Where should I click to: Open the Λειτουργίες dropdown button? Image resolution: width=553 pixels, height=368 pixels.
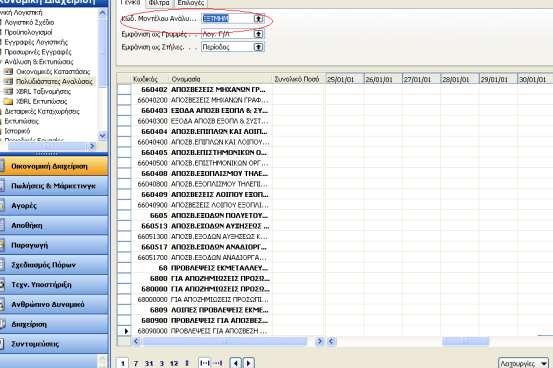(x=523, y=363)
